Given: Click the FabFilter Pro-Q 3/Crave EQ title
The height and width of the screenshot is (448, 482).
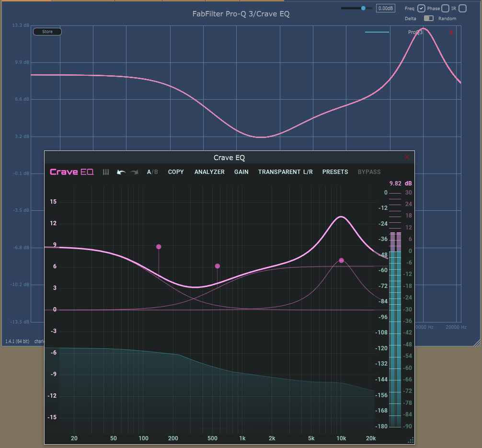Looking at the screenshot, I should pyautogui.click(x=241, y=14).
